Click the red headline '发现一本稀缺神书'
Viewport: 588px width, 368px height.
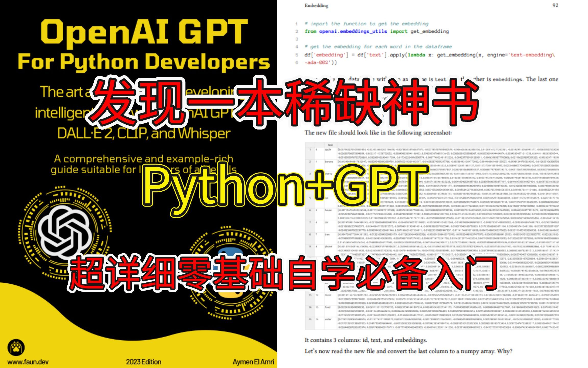(x=284, y=102)
